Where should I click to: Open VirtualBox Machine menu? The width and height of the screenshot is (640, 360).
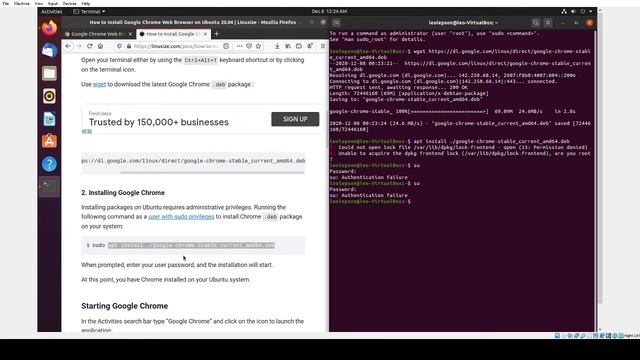[22, 3]
